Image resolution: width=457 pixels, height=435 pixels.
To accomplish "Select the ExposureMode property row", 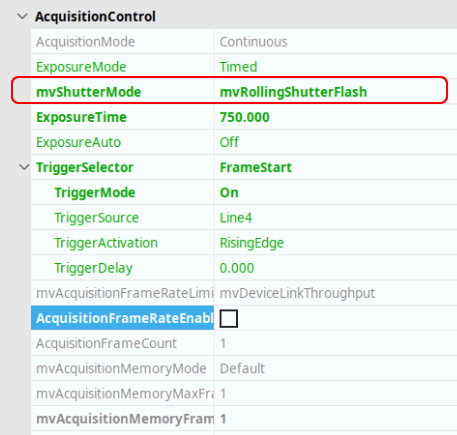I will [x=244, y=67].
